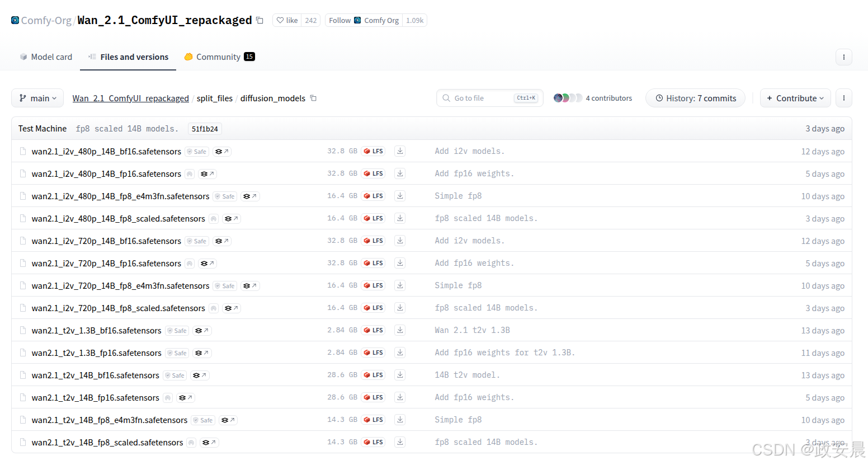Image resolution: width=868 pixels, height=465 pixels.
Task: Open History: 7 commits
Action: [x=695, y=98]
